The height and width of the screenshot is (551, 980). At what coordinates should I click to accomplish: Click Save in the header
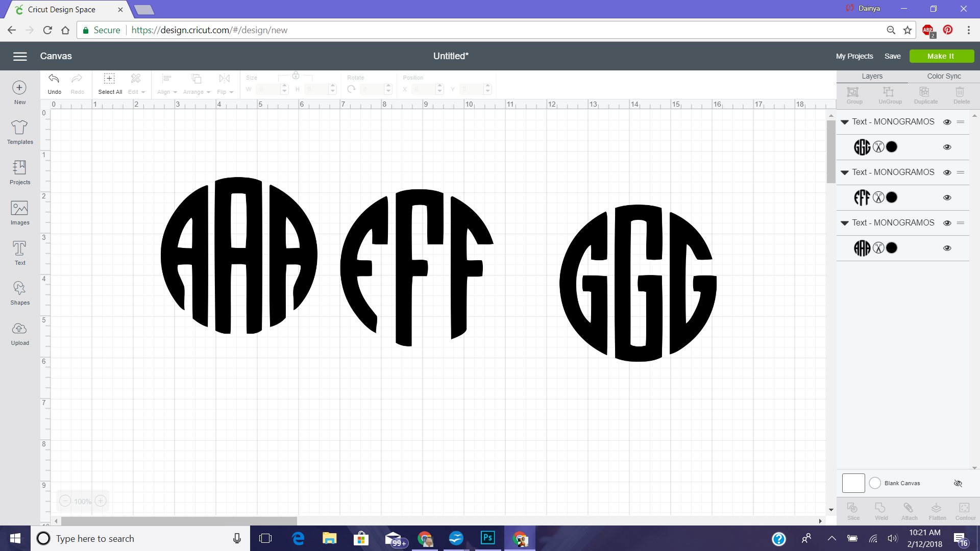892,56
